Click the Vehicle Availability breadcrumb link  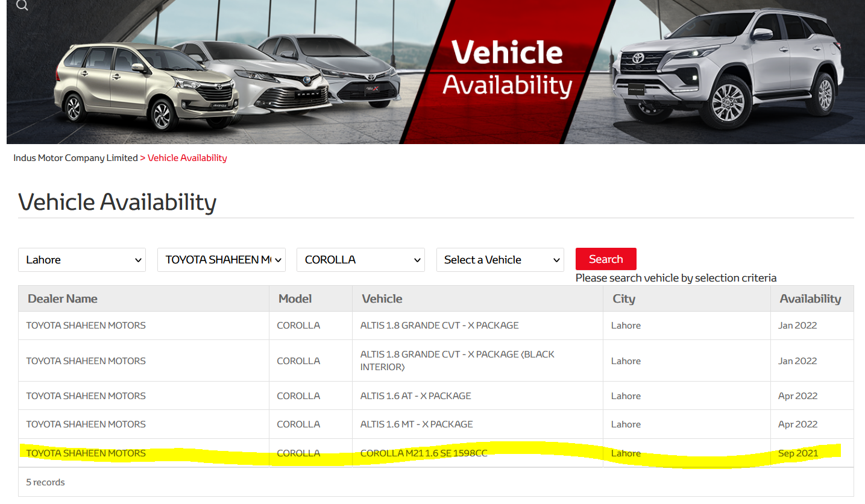click(187, 158)
